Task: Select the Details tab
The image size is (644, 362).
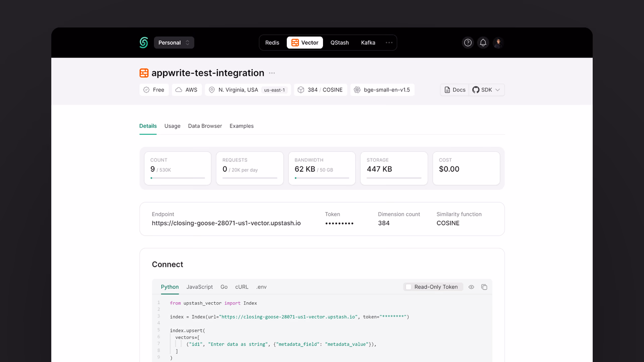Action: click(148, 126)
